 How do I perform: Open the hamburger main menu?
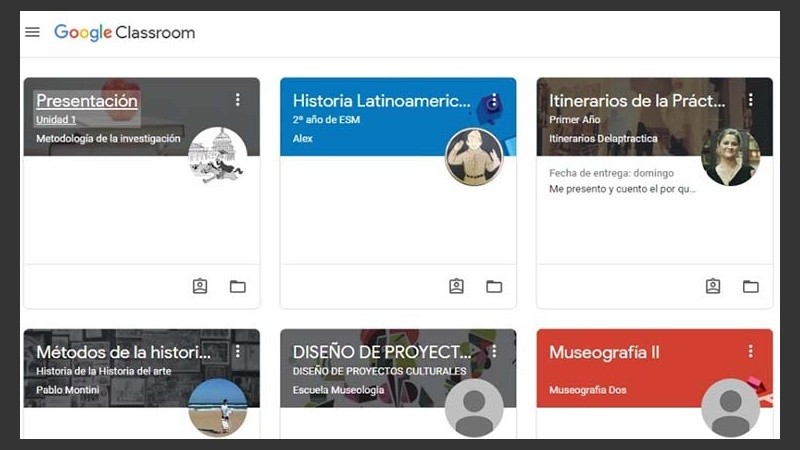point(32,32)
